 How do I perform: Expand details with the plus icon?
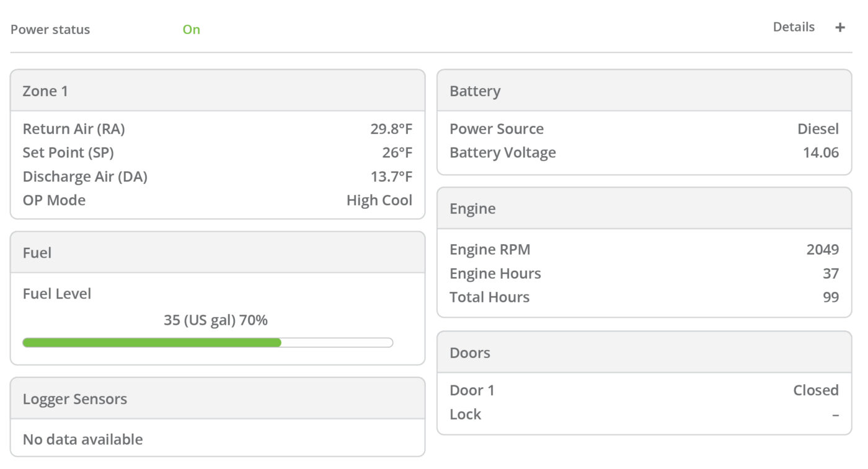point(840,28)
